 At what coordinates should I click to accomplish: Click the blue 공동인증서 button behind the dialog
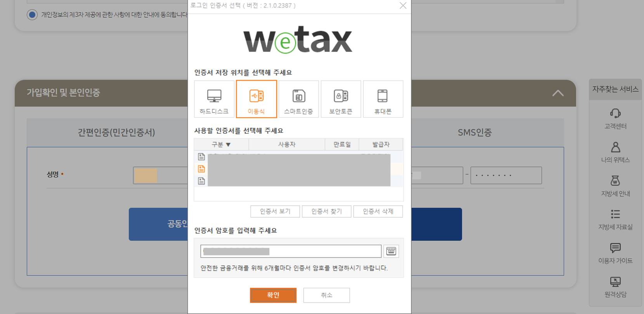point(158,224)
